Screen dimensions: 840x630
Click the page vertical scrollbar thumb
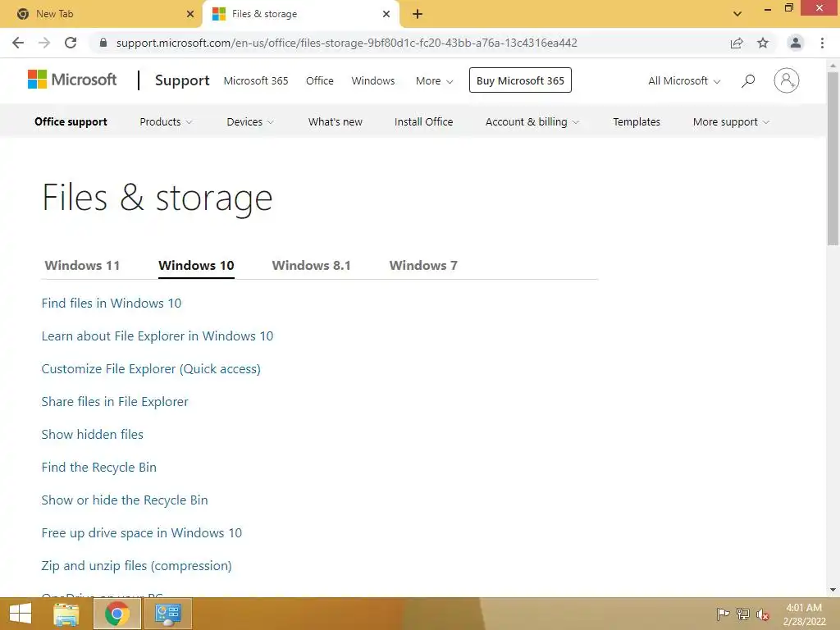click(833, 158)
